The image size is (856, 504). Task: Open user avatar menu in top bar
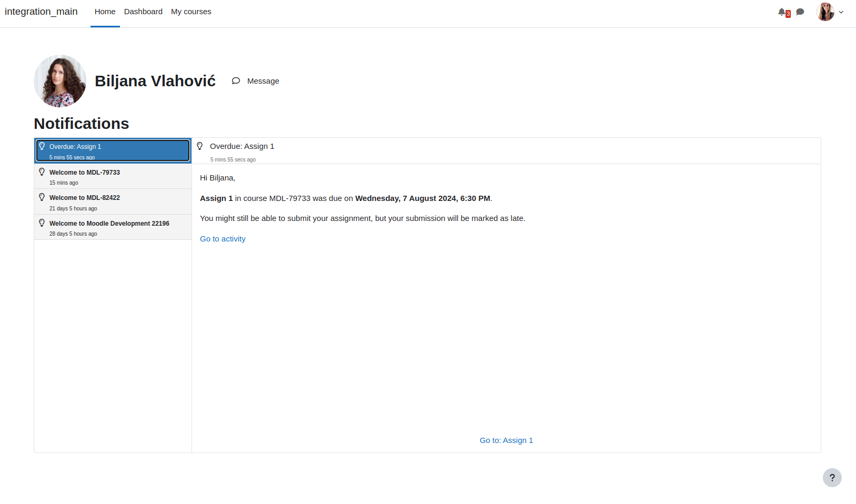click(x=825, y=12)
